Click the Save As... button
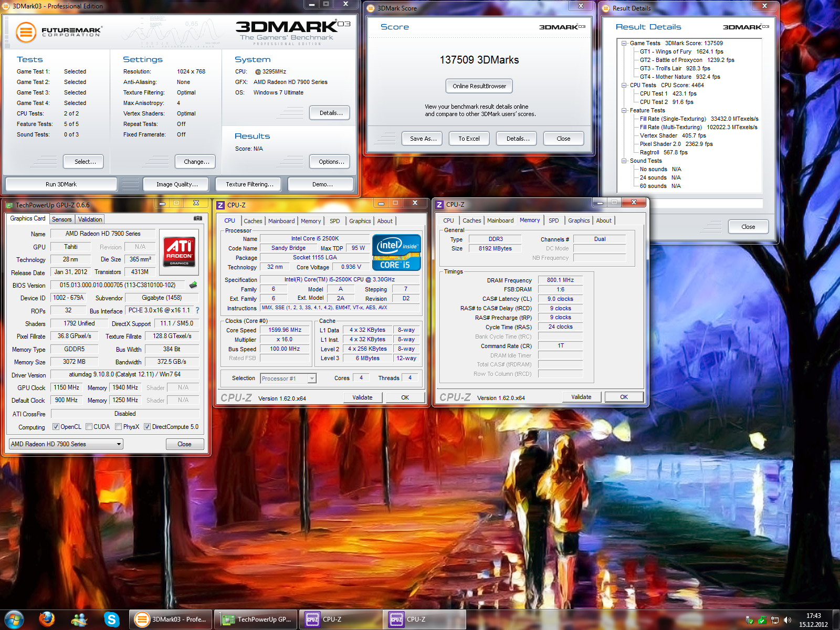The image size is (840, 630). 423,139
